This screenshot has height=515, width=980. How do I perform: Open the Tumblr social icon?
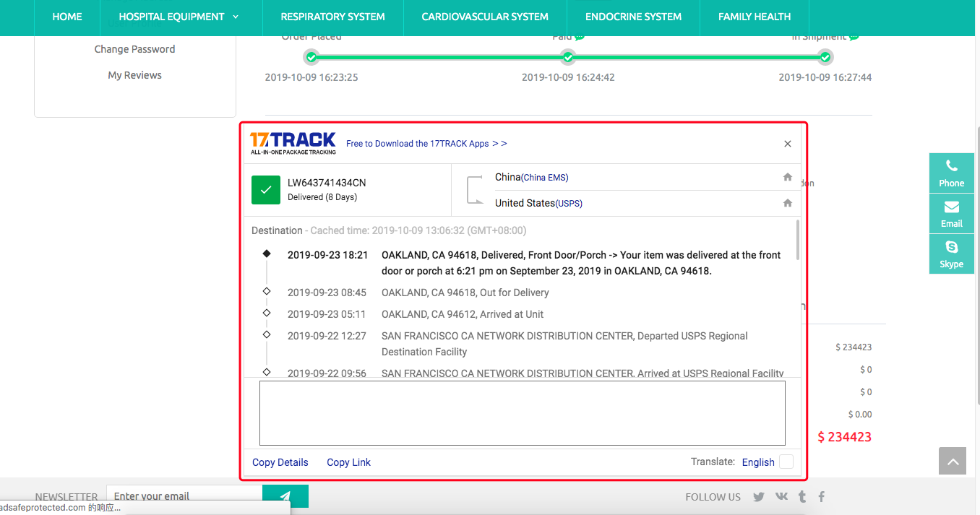click(802, 497)
